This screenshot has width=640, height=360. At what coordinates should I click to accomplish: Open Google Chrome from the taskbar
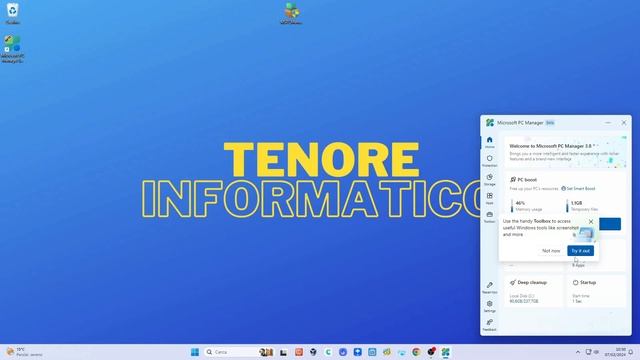click(x=416, y=352)
